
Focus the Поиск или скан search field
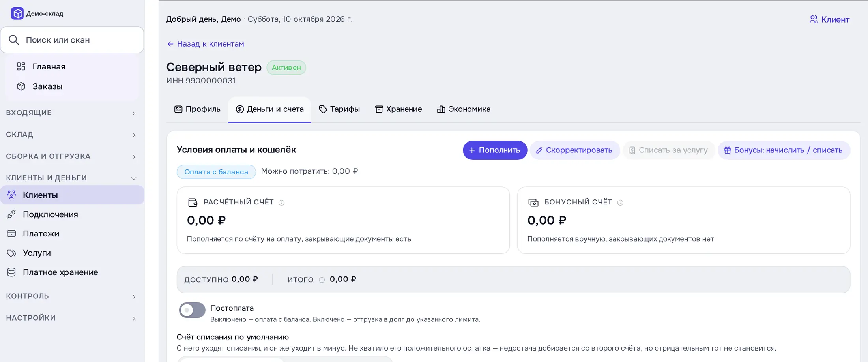tap(72, 40)
